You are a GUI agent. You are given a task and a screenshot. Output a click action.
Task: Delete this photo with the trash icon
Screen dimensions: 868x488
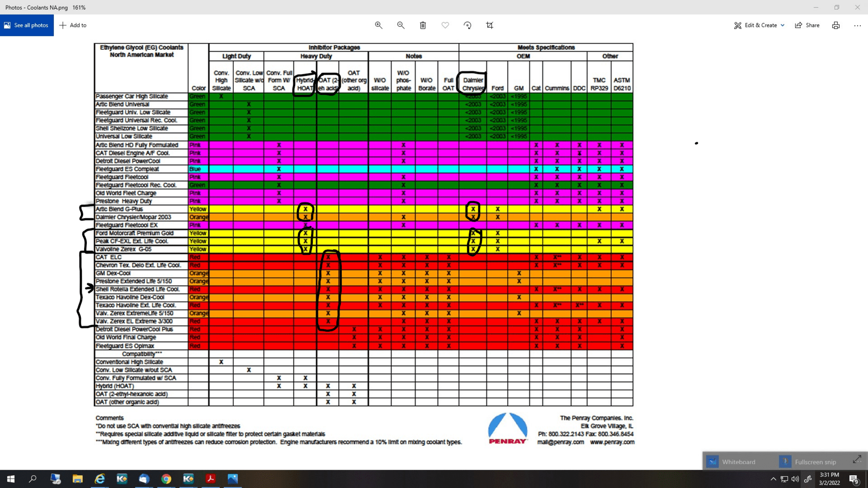point(423,25)
